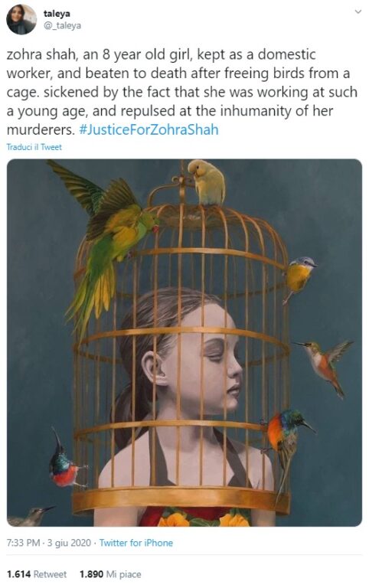
Task: Click the 7:33 PM · 3 giu 2020 timestamp
Action: click(49, 543)
